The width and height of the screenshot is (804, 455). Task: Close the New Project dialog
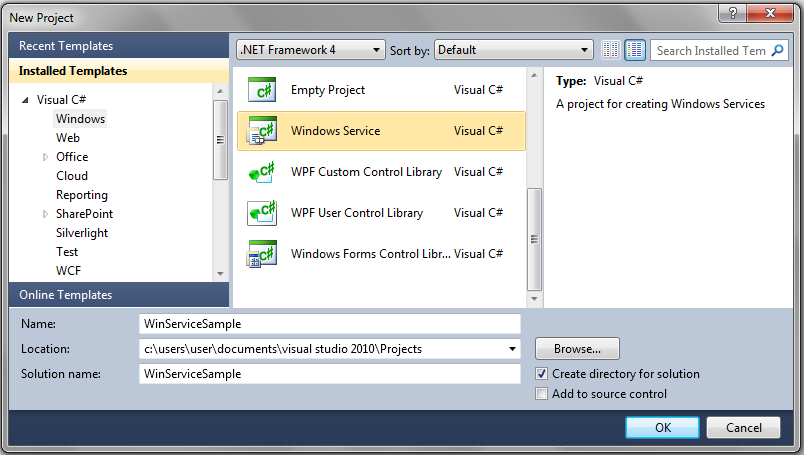coord(770,13)
